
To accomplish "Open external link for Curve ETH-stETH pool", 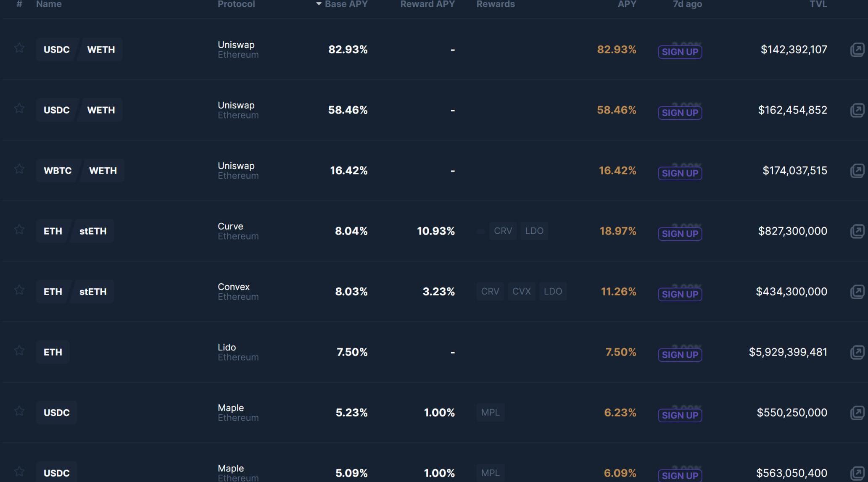I will 857,231.
